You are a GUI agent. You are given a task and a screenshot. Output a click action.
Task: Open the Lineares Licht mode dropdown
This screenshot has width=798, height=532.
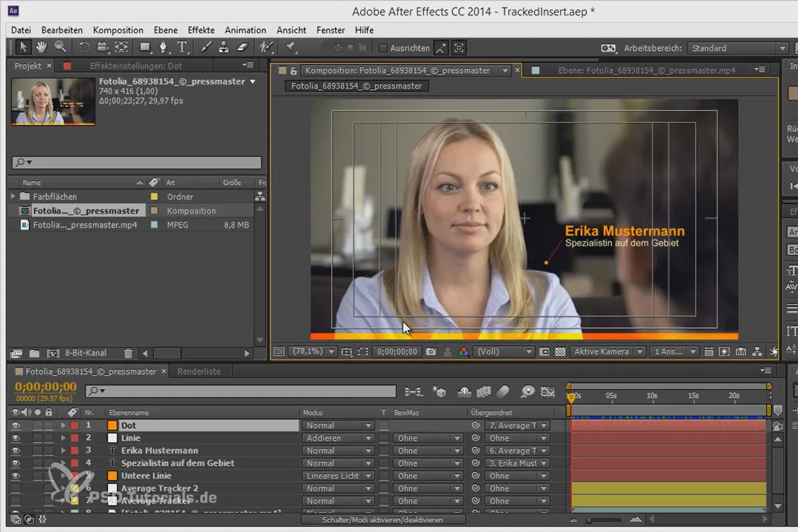coord(338,476)
